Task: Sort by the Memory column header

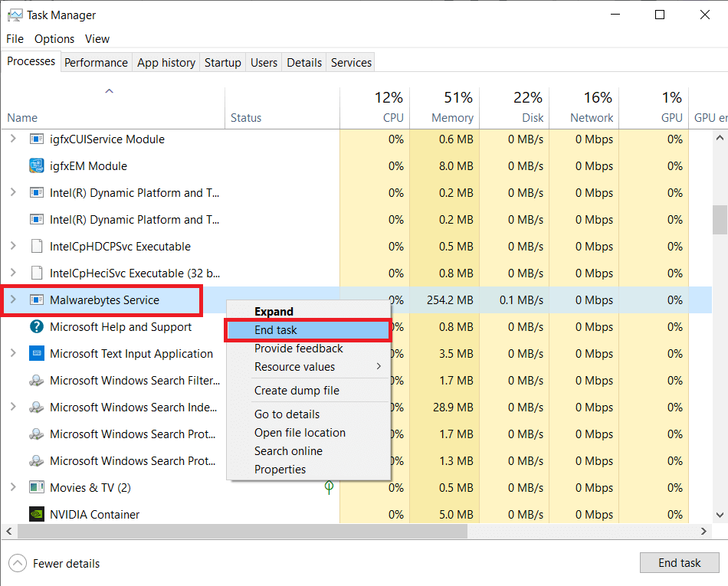Action: [444, 108]
